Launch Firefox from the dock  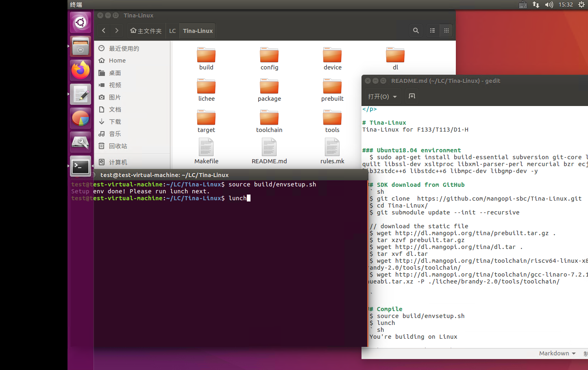coord(81,70)
